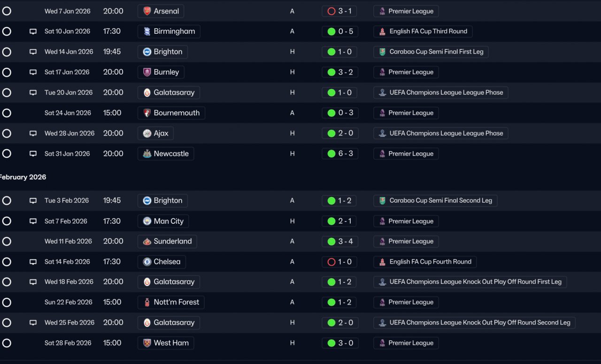The image size is (601, 364).
Task: Open the Bournemouth team link
Action: click(x=171, y=113)
